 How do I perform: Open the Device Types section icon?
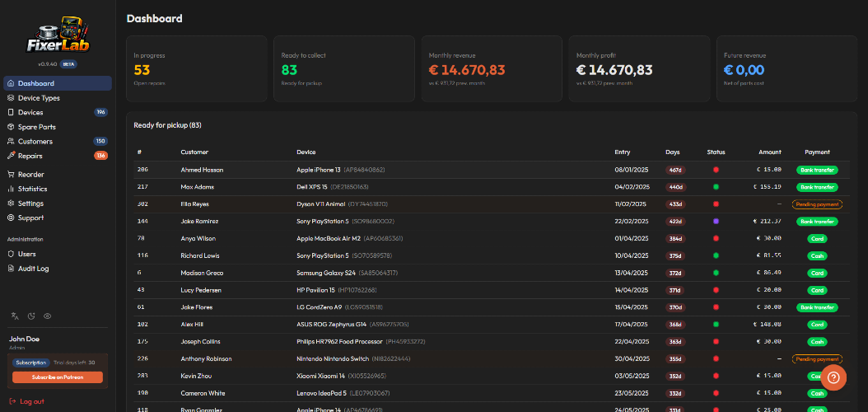11,98
